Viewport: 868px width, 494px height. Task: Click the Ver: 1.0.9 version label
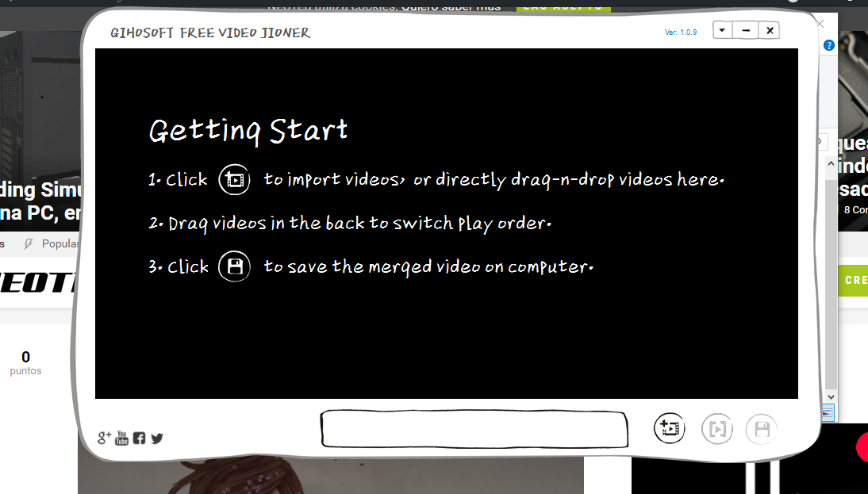point(680,33)
